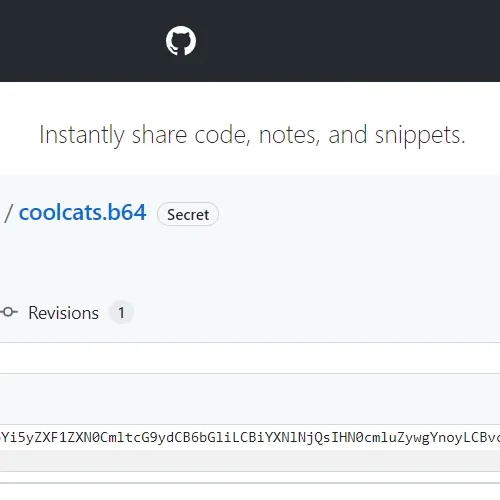Screen dimensions: 500x500
Task: Click "IHN0cmluZywg" segment in the code line
Action: point(380,437)
